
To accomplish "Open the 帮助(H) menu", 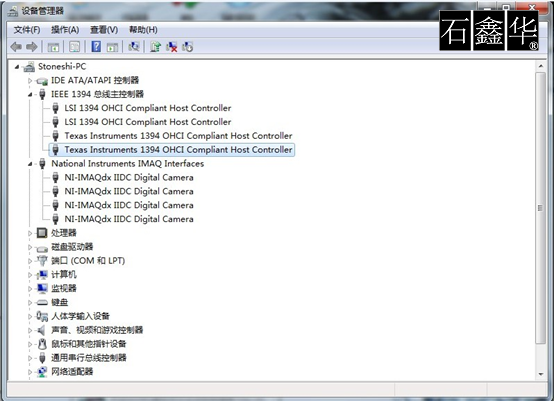I will coord(143,30).
